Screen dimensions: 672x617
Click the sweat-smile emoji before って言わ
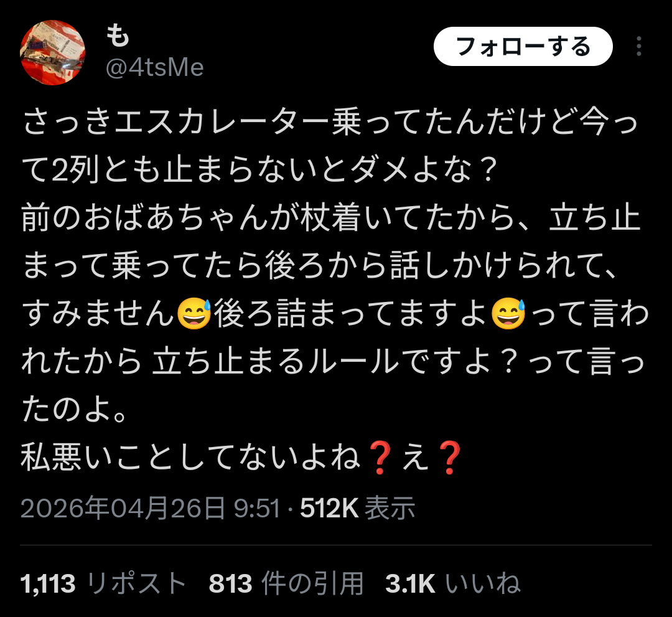509,313
